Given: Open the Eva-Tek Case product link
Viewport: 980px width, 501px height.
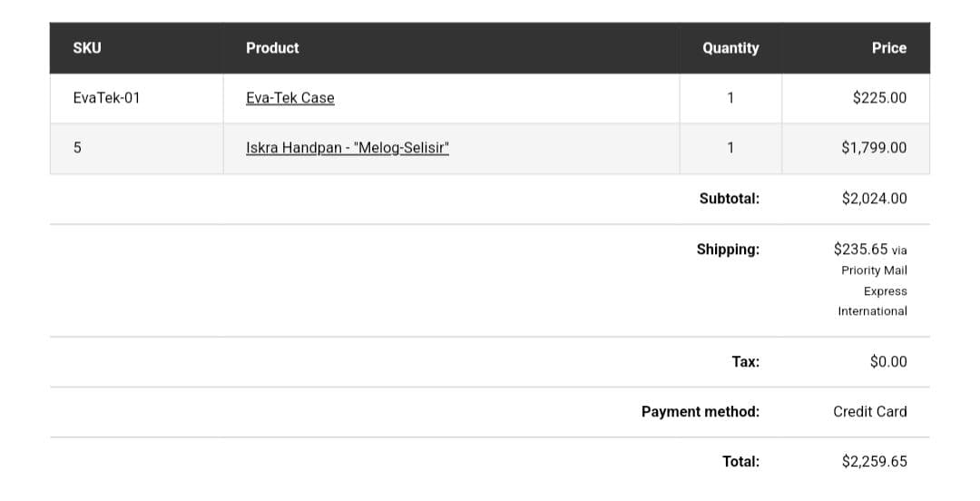Looking at the screenshot, I should click(x=289, y=98).
